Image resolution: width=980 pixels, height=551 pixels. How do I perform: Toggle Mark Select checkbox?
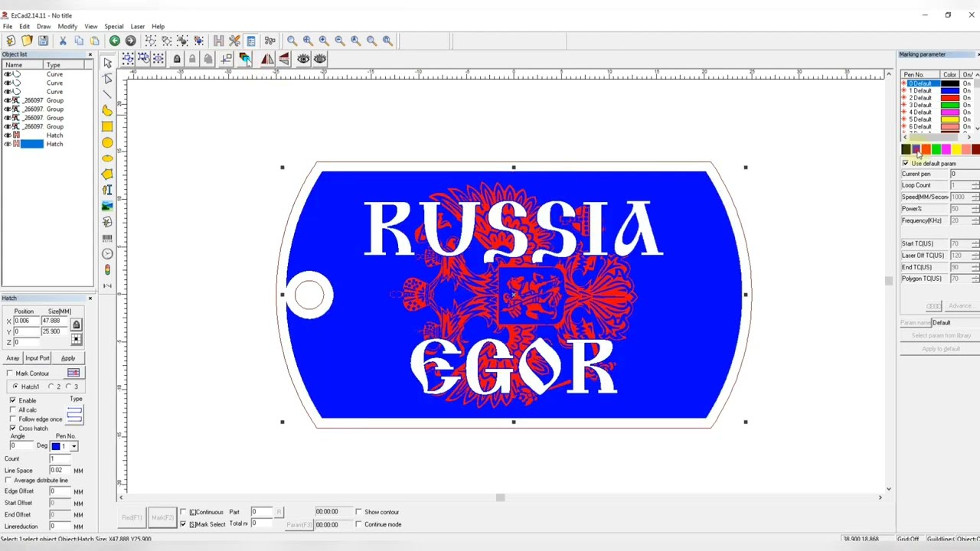pyautogui.click(x=183, y=524)
